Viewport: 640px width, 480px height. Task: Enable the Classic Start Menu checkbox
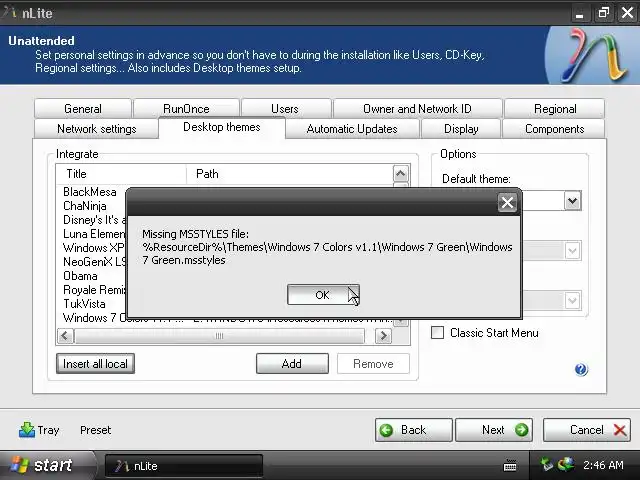click(438, 333)
